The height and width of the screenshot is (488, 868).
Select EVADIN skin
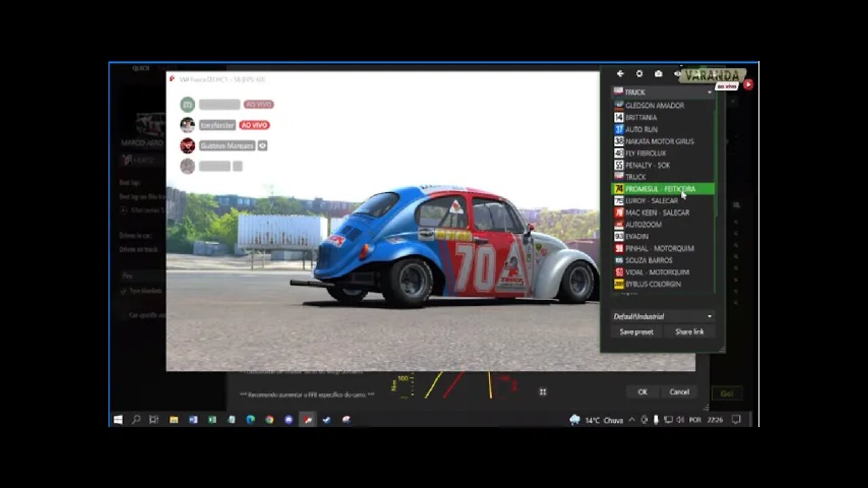tap(663, 237)
